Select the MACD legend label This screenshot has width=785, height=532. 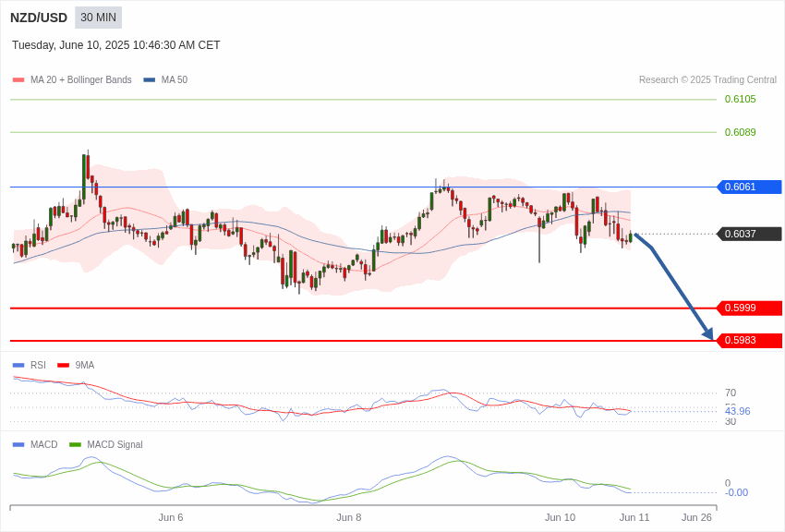(44, 445)
